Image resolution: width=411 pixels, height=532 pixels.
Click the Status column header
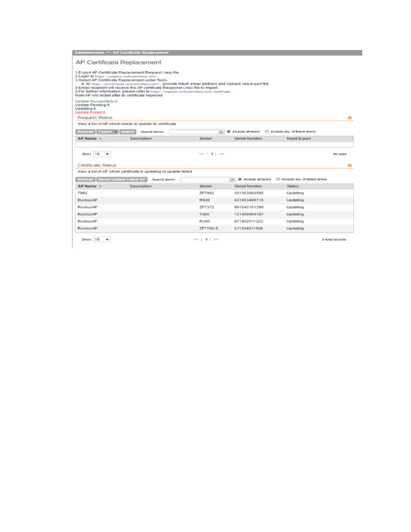pos(292,186)
